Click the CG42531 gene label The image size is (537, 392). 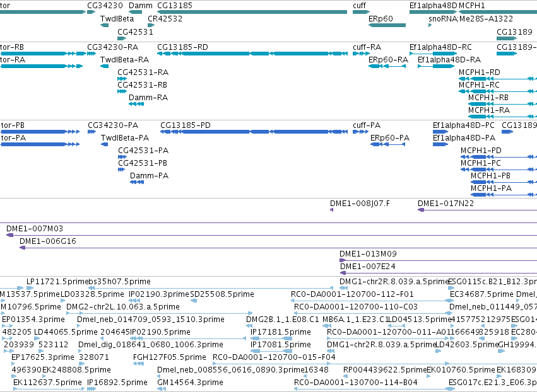(x=135, y=32)
